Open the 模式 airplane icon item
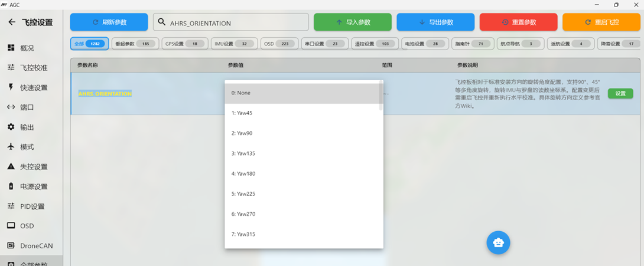 tap(11, 147)
